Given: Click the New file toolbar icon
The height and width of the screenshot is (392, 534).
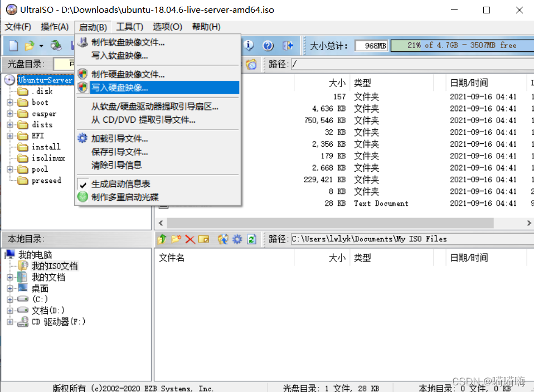Looking at the screenshot, I should pos(13,45).
